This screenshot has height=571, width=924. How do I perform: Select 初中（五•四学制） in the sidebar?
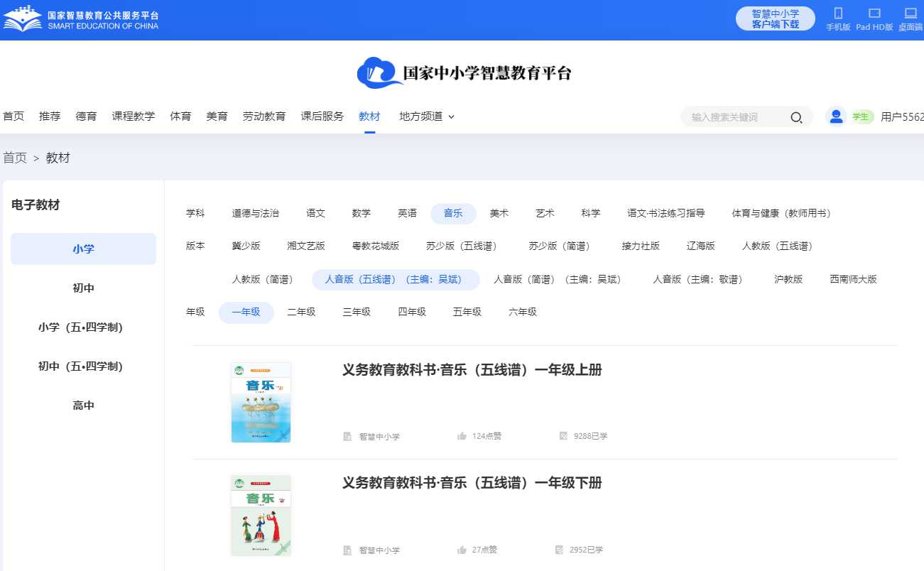point(83,366)
